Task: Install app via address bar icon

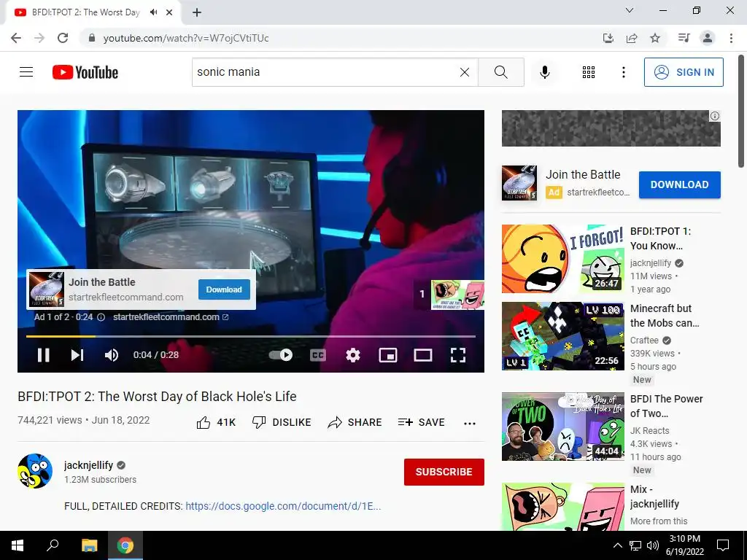Action: click(x=608, y=38)
